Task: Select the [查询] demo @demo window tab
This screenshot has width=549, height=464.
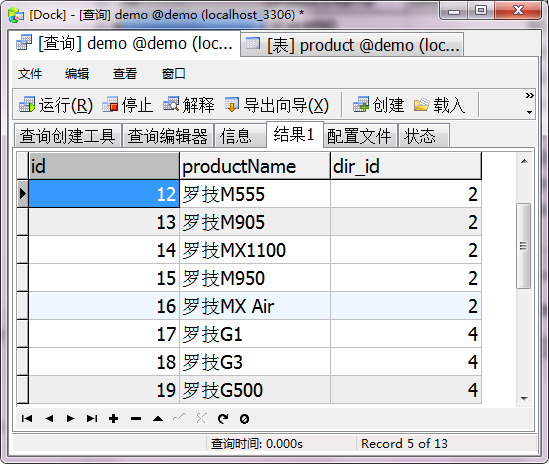Action: click(x=124, y=43)
